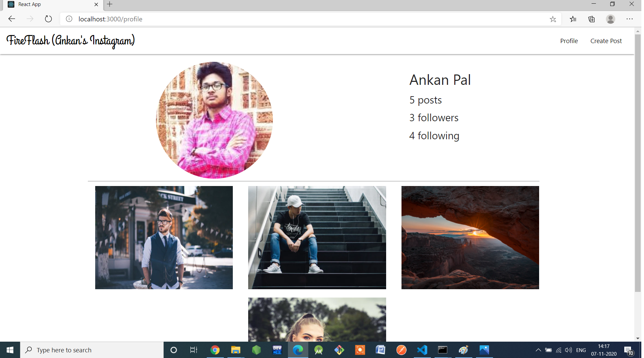644x358 pixels.
Task: Open Task View on the taskbar
Action: (194, 350)
